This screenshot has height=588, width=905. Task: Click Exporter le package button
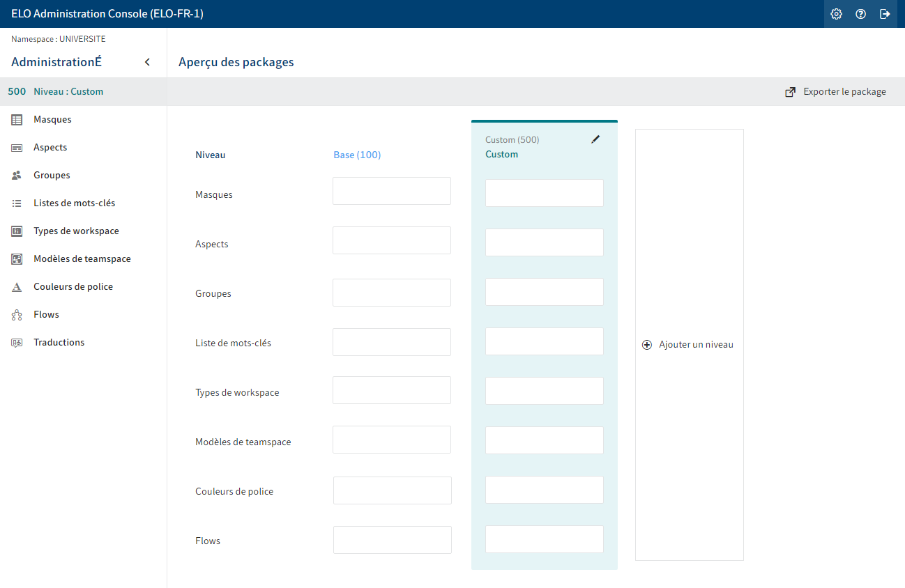(x=836, y=92)
